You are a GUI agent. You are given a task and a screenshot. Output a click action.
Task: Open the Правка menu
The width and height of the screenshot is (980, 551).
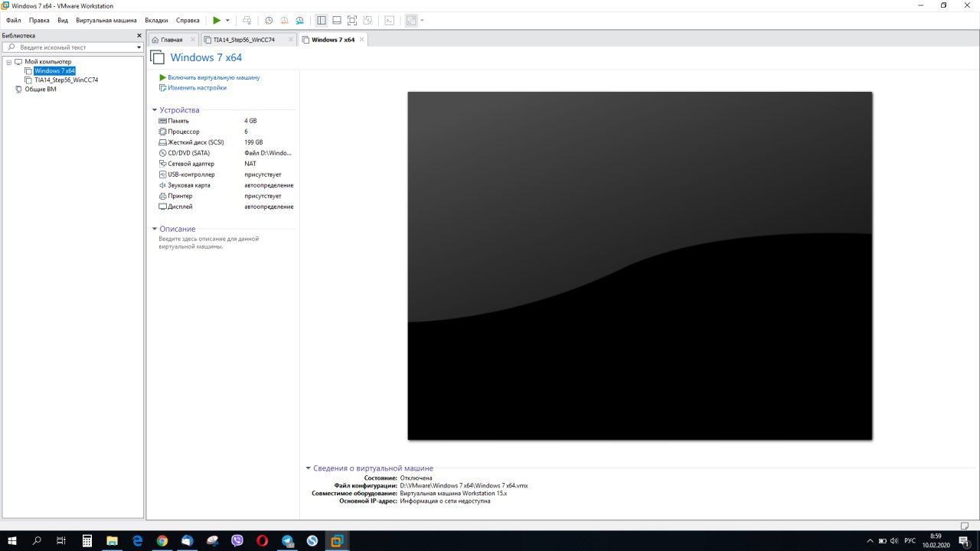(x=39, y=20)
